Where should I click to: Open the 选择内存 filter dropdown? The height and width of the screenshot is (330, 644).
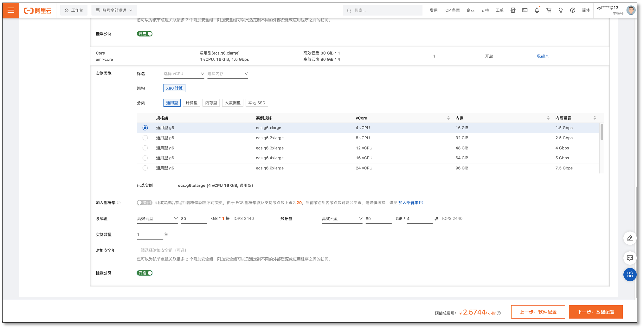(x=228, y=74)
